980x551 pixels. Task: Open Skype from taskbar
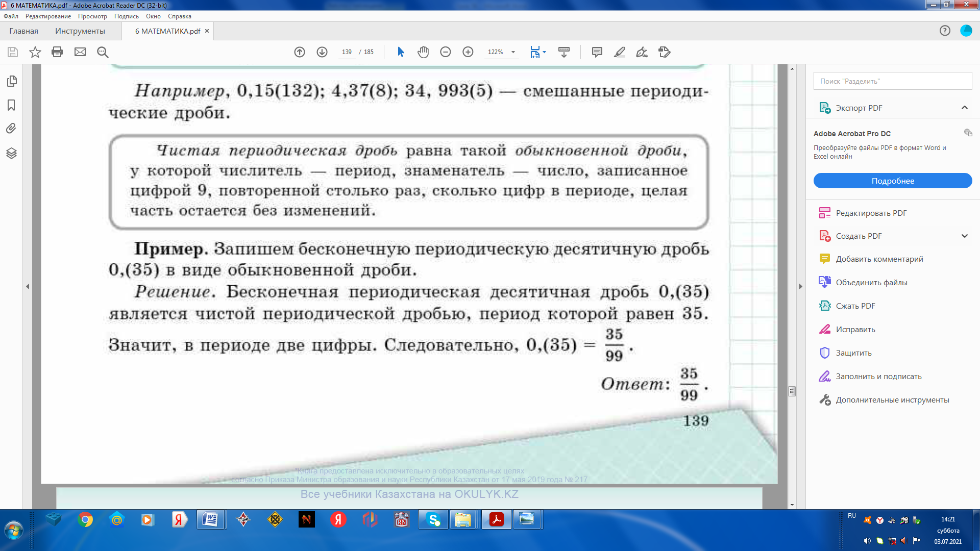tap(433, 520)
